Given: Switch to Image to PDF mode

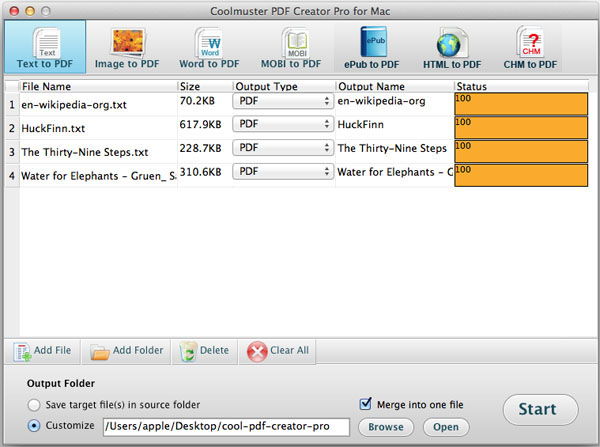Looking at the screenshot, I should pos(127,48).
